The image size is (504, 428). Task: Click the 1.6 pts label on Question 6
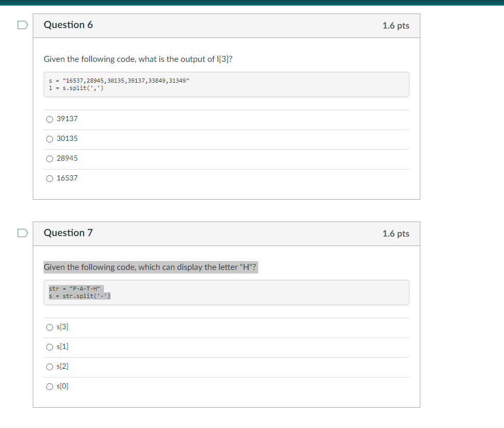click(396, 25)
